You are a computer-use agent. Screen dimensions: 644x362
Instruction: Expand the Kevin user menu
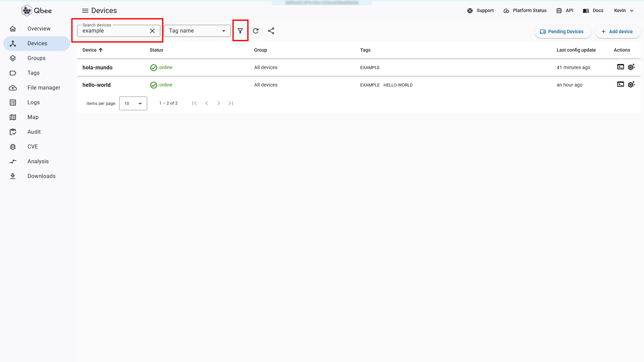(x=624, y=11)
